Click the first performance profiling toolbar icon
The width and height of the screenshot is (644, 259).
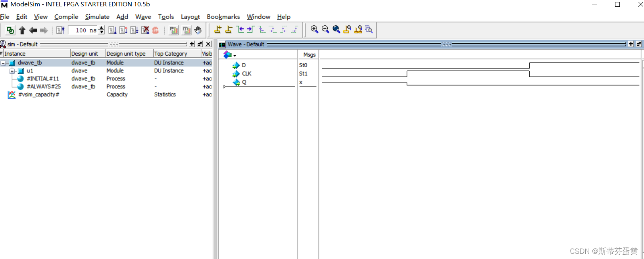coord(174,30)
